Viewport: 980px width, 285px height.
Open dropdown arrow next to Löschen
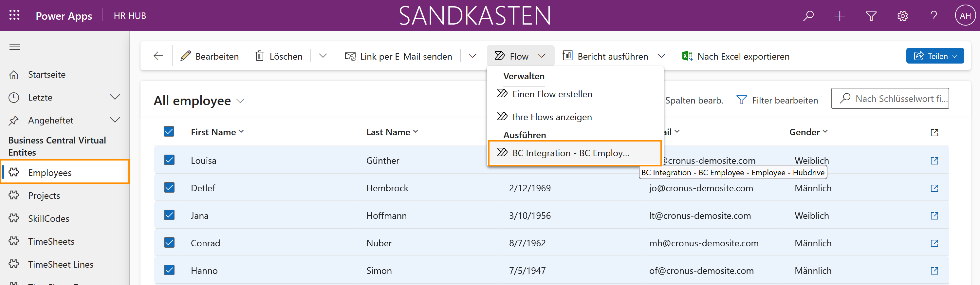click(323, 56)
